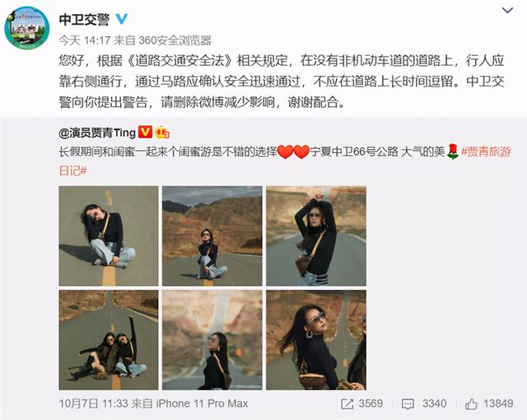Click the 今天 14:17 post timestamp

[85, 40]
